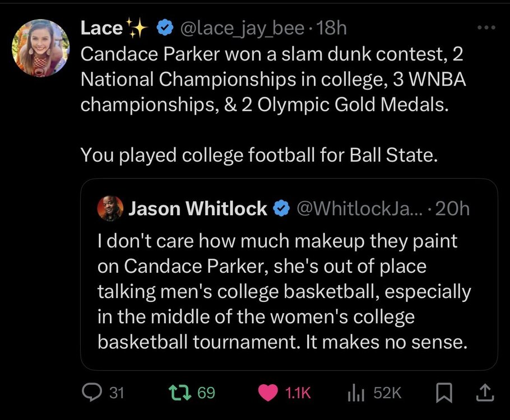Click the 18h timestamp
Screen dimensions: 510x420
[332, 28]
